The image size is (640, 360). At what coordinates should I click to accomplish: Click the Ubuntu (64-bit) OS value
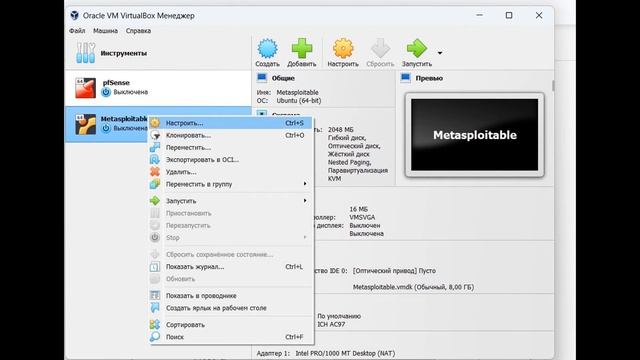click(299, 100)
